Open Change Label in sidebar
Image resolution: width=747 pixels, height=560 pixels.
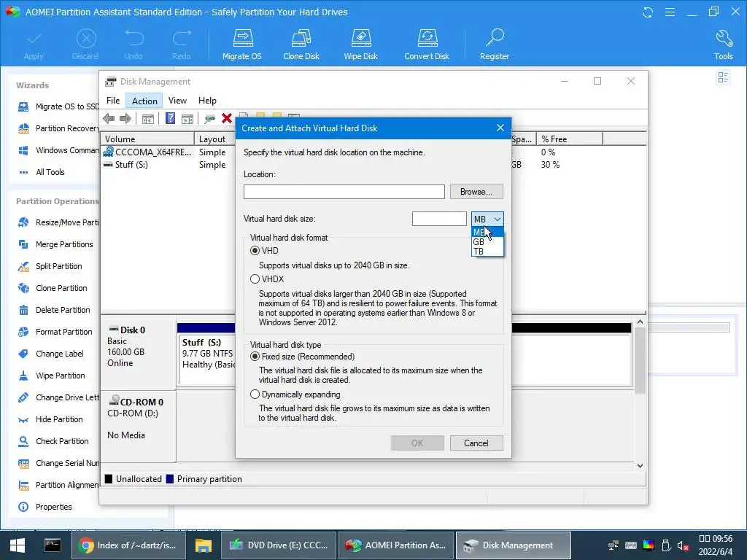coord(50,354)
